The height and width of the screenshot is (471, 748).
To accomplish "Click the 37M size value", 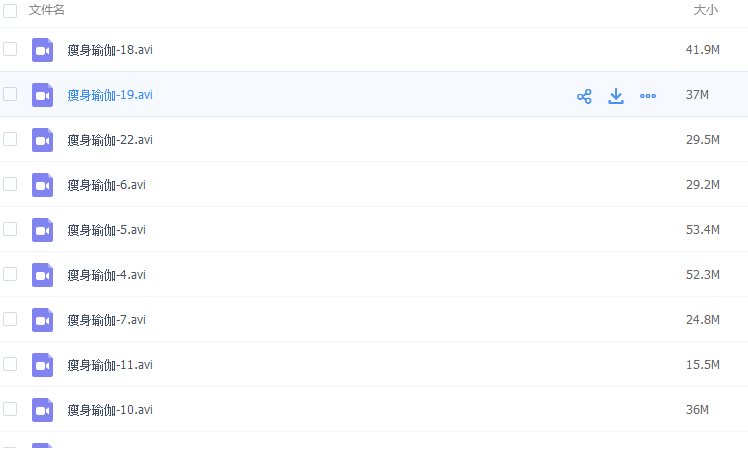I will [697, 94].
